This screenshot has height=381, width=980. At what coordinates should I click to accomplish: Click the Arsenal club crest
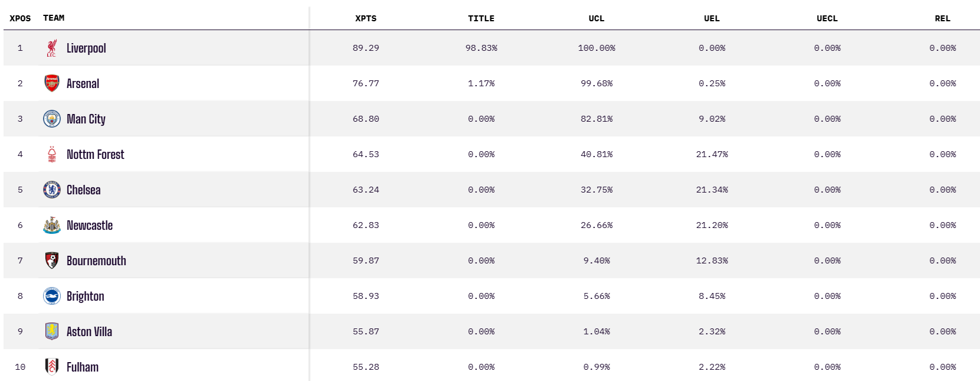click(52, 83)
